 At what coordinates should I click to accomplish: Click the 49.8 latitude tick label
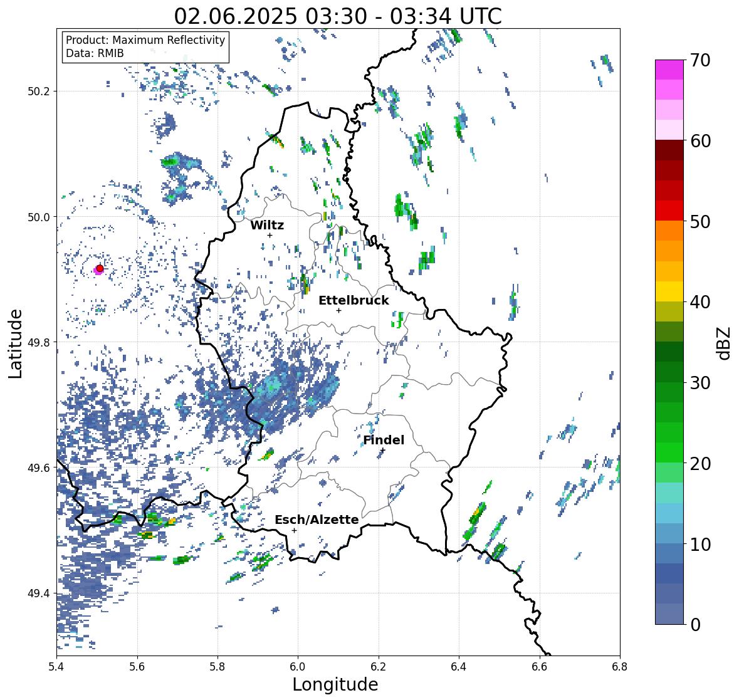pos(39,342)
